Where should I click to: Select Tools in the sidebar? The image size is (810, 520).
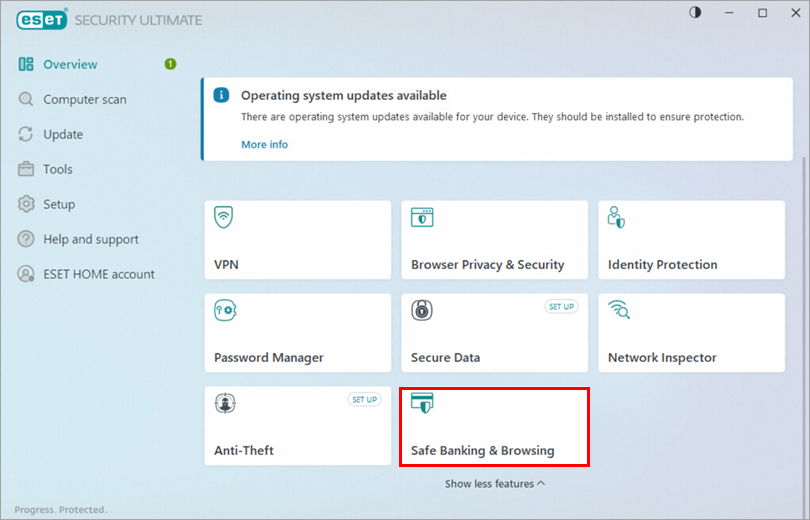coord(58,169)
